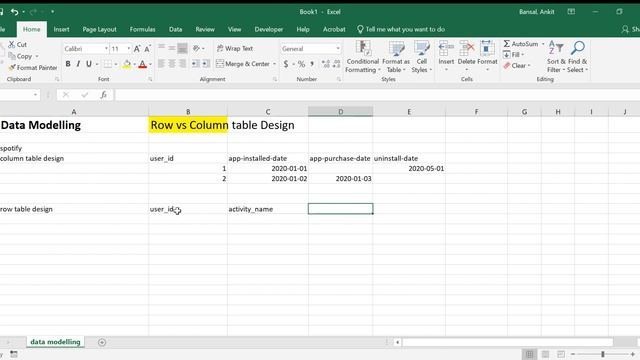Click Tell me what you want to do
The width and height of the screenshot is (640, 360).
click(x=401, y=29)
